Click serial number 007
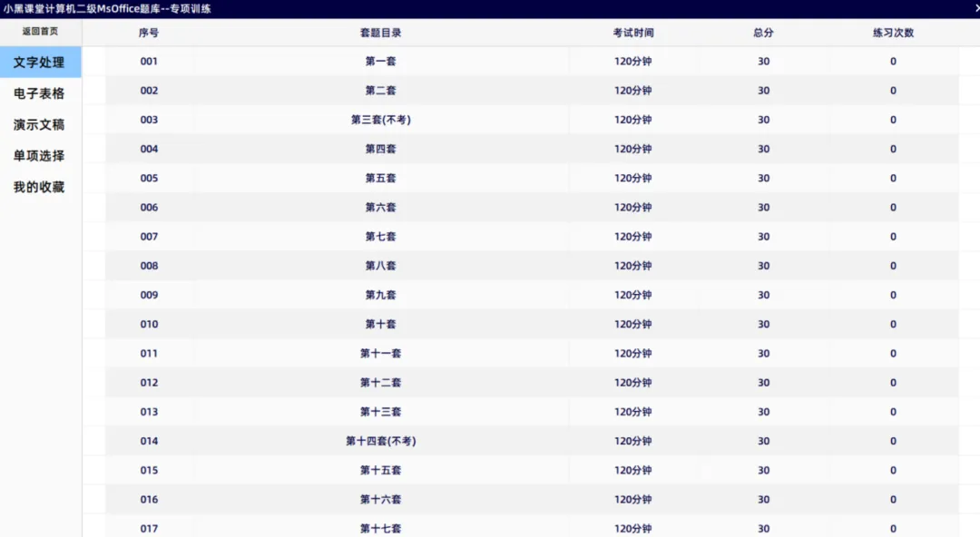 coord(149,237)
